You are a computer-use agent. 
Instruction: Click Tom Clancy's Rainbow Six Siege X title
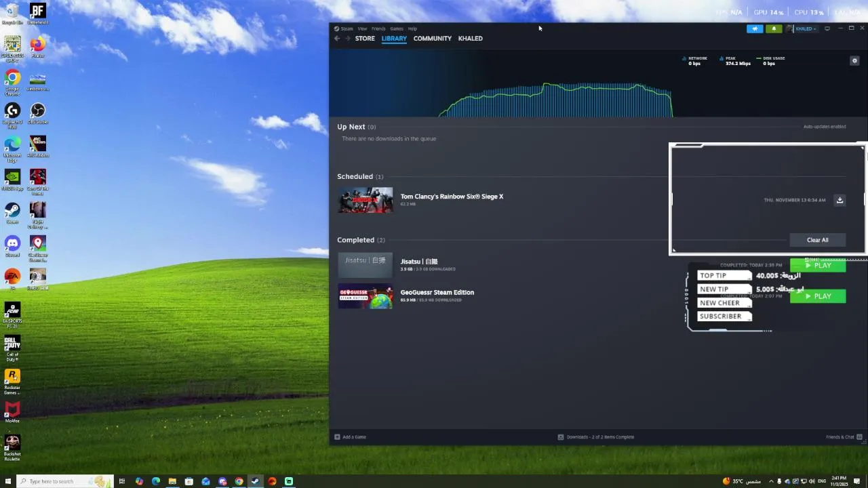tap(452, 197)
